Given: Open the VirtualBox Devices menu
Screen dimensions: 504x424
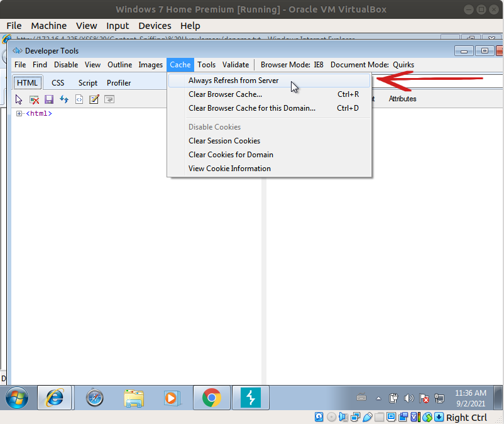Looking at the screenshot, I should (155, 26).
